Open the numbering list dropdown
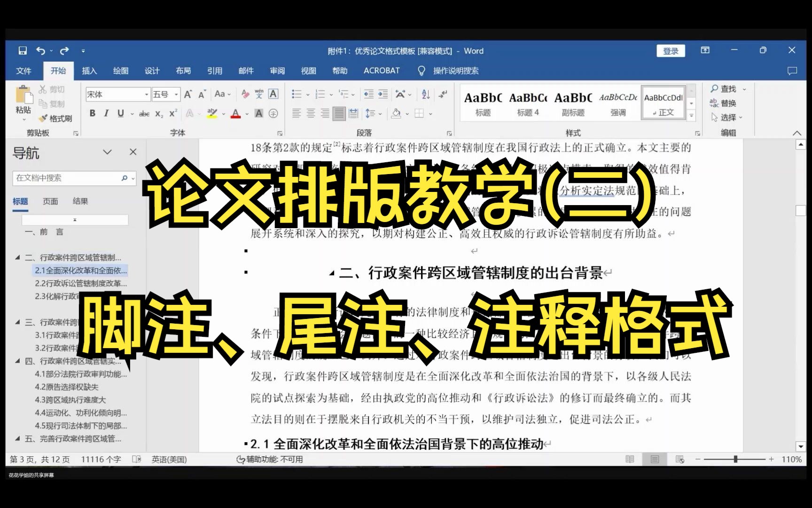The height and width of the screenshot is (508, 812). pyautogui.click(x=331, y=95)
